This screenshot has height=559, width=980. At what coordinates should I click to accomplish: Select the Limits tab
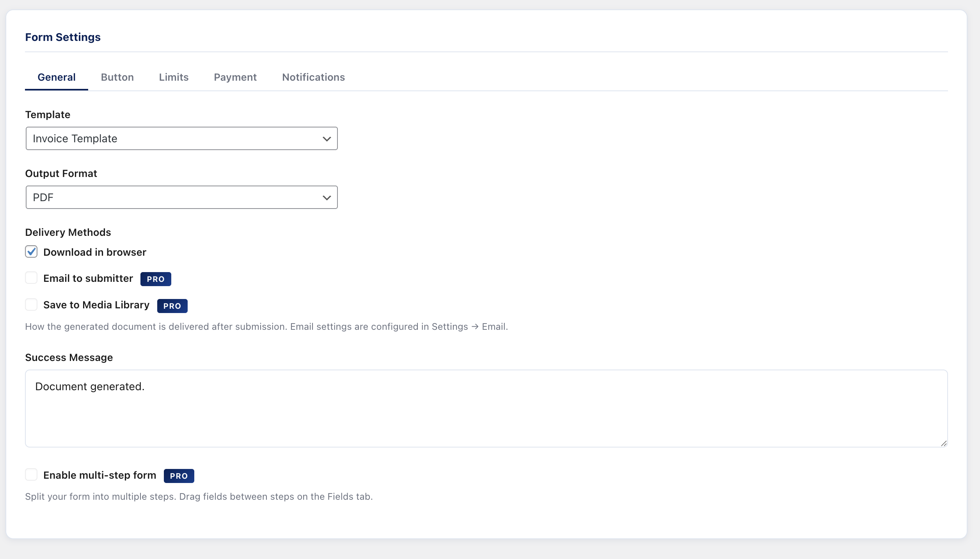174,77
